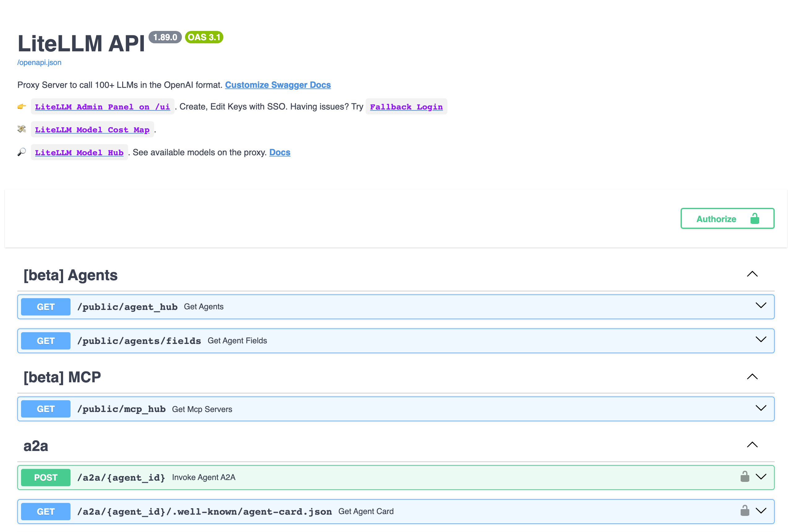Viewport: 792px width, 532px height.
Task: Click GET badge for agent-card.json endpoint
Action: (46, 511)
